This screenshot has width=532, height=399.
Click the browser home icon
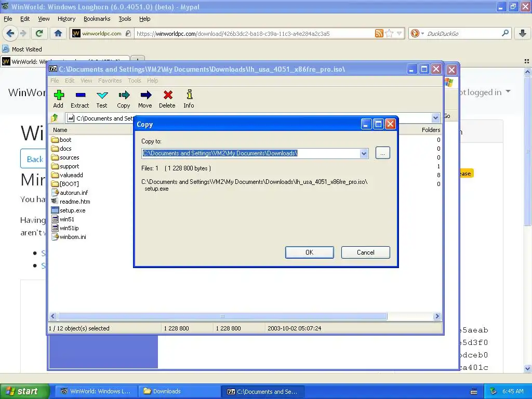(58, 33)
